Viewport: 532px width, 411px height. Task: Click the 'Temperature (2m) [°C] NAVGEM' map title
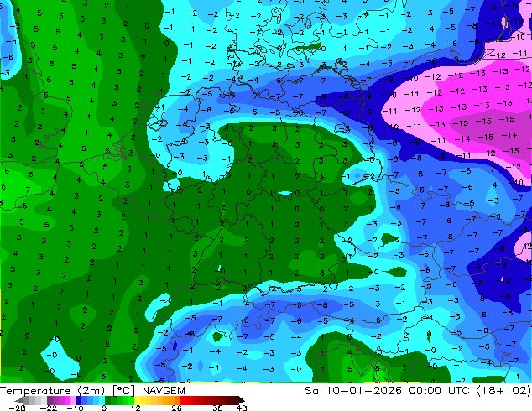coord(92,391)
